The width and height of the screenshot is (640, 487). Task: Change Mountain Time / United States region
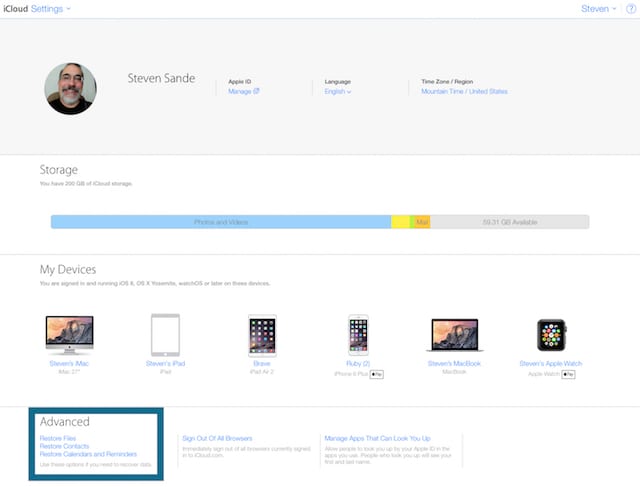[x=464, y=91]
